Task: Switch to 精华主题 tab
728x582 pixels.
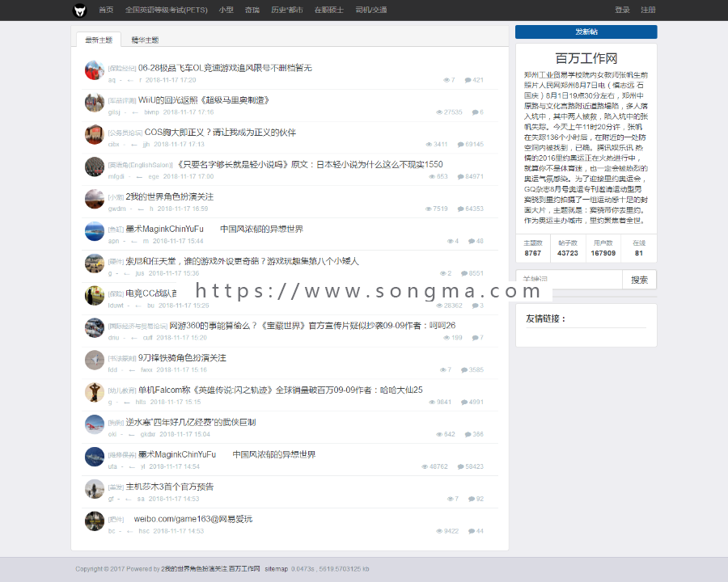Action: click(145, 40)
